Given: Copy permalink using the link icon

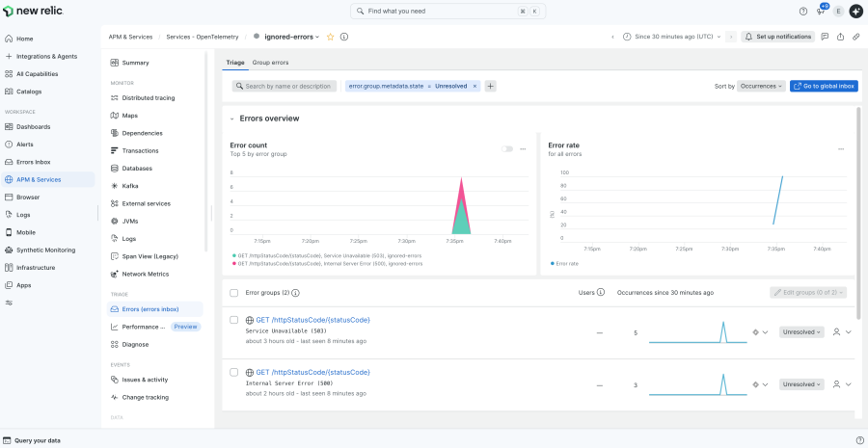Looking at the screenshot, I should click(855, 37).
